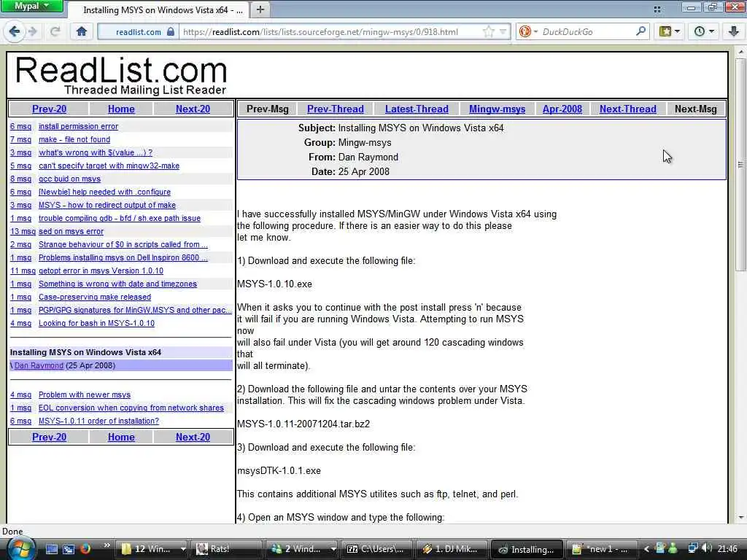This screenshot has height=560, width=747.
Task: Click Show Desktop quick launch icon
Action: (x=52, y=549)
